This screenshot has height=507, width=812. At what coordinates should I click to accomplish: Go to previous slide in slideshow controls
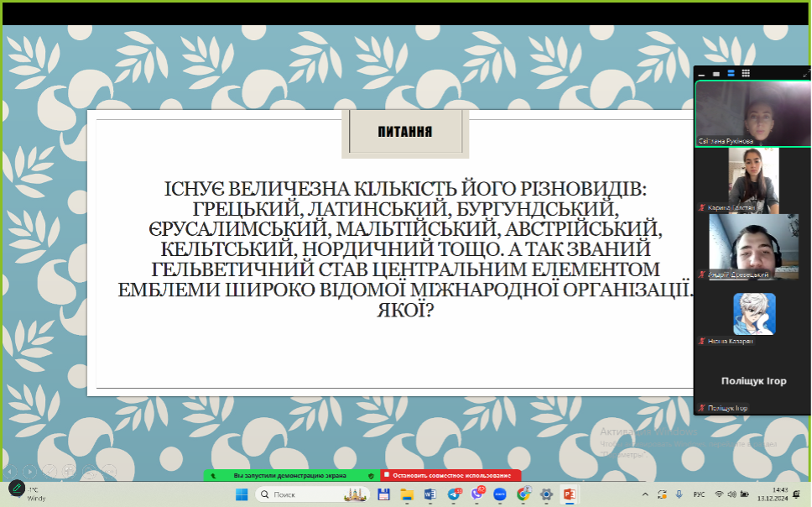[x=8, y=472]
